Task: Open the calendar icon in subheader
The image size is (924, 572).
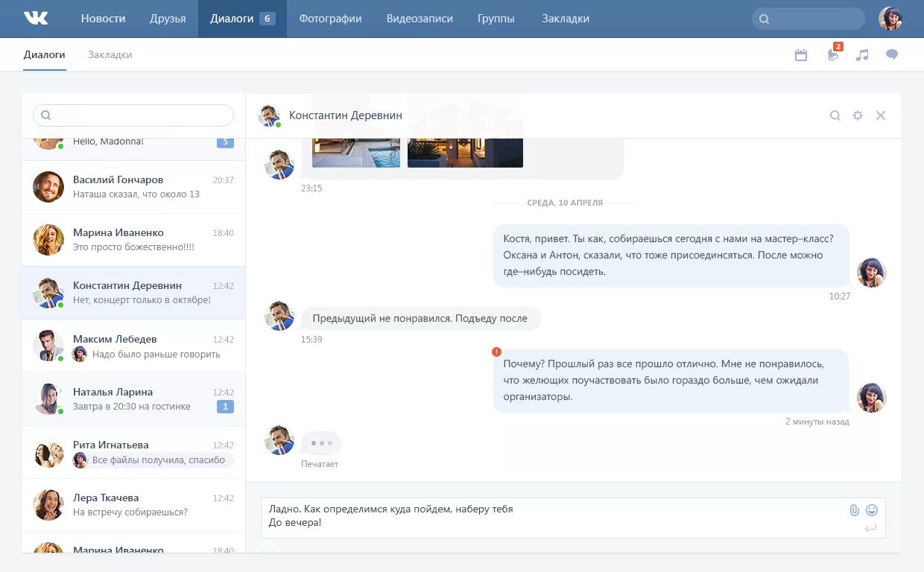Action: click(801, 55)
